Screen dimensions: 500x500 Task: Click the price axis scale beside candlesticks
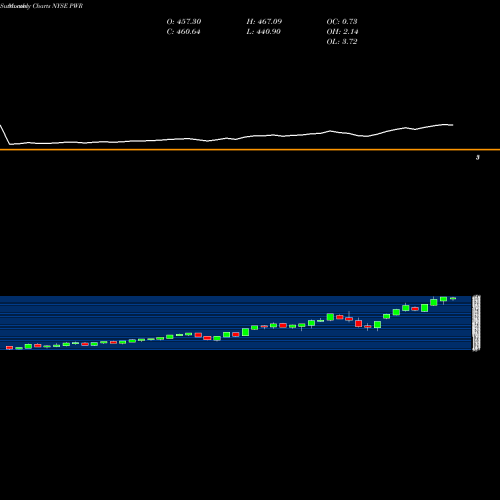(476, 323)
